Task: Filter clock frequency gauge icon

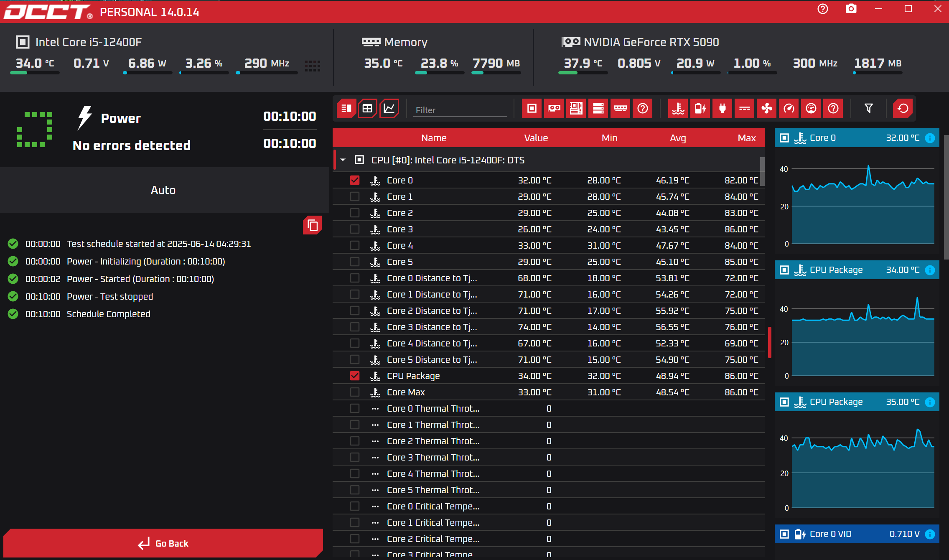Action: (789, 109)
